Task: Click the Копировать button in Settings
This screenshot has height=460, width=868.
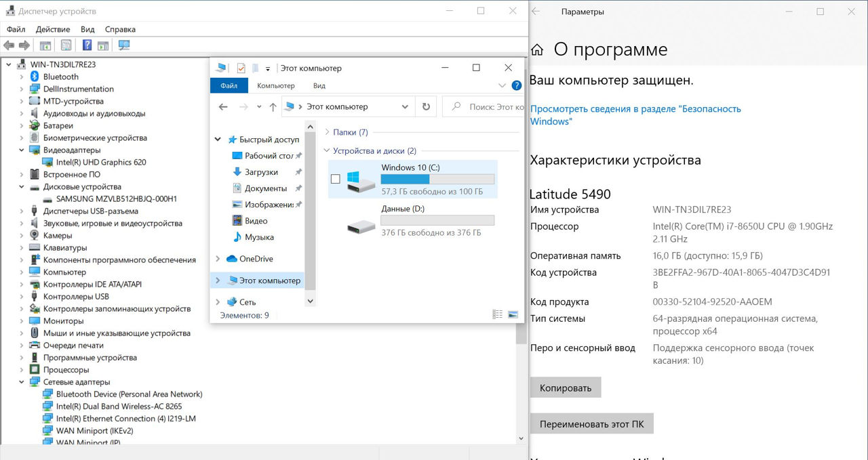Action: [566, 388]
